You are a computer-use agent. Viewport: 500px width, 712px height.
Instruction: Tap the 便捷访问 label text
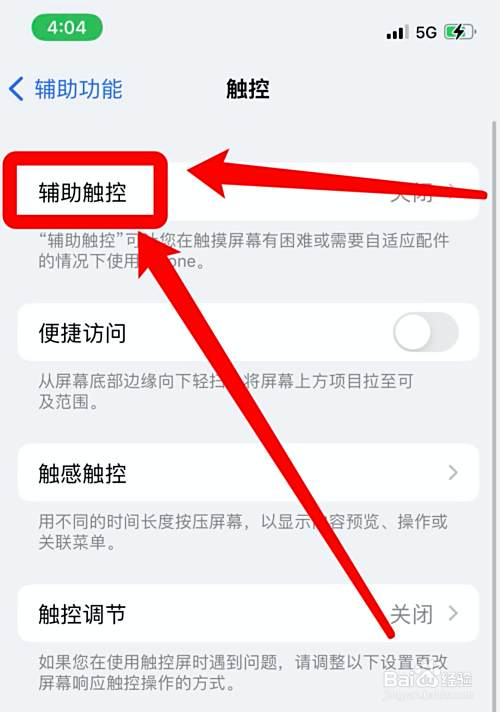(82, 333)
